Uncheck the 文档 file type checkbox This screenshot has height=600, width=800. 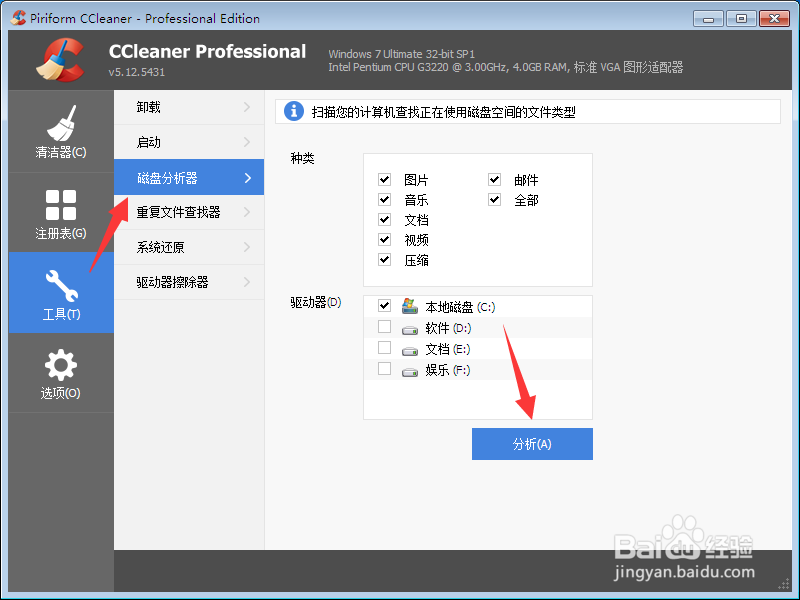point(385,219)
